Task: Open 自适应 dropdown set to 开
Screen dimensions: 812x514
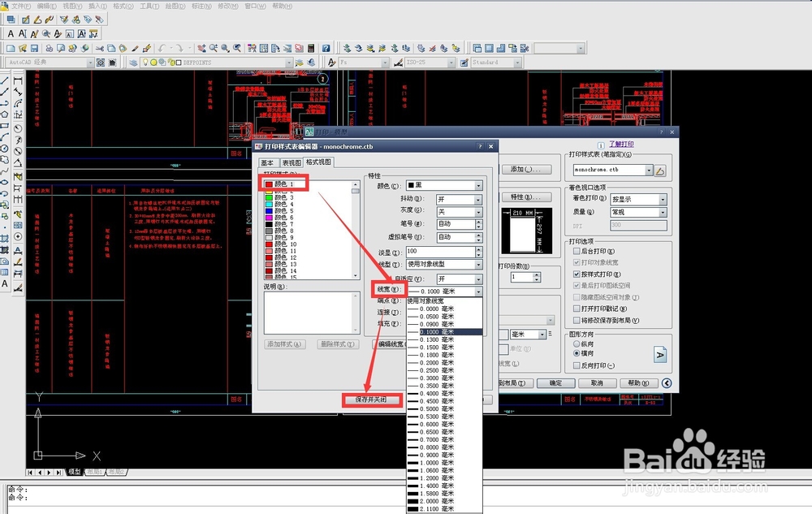Action: 459,279
